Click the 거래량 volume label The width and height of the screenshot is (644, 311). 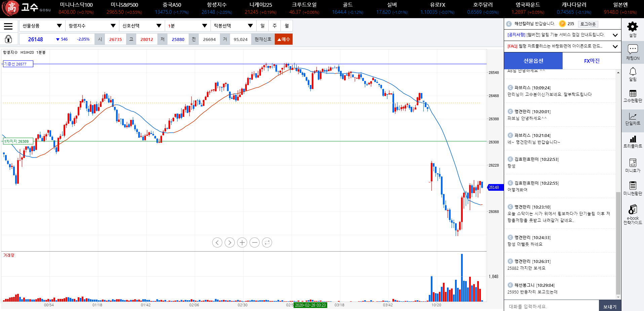9,255
